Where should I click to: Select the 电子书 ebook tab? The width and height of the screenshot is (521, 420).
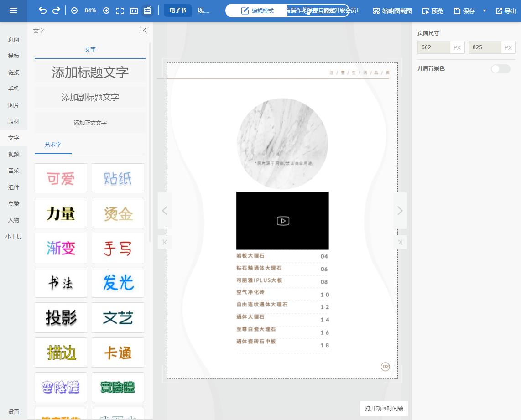coord(178,10)
